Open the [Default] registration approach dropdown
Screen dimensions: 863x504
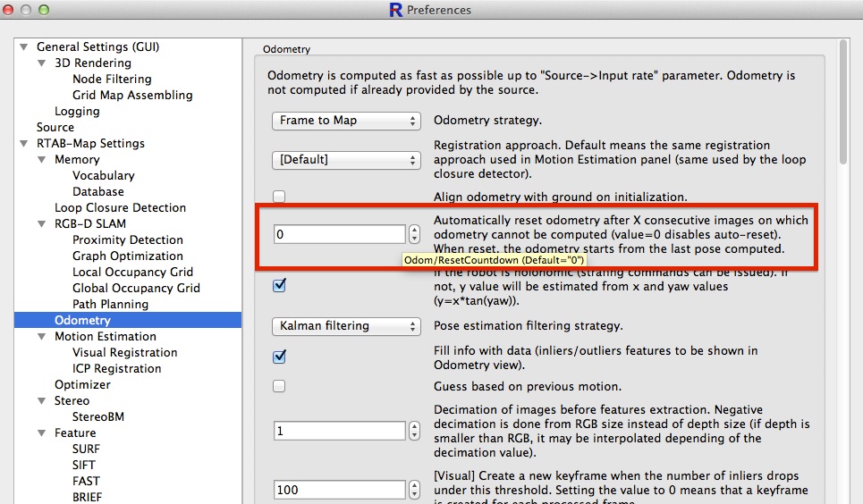pyautogui.click(x=346, y=160)
